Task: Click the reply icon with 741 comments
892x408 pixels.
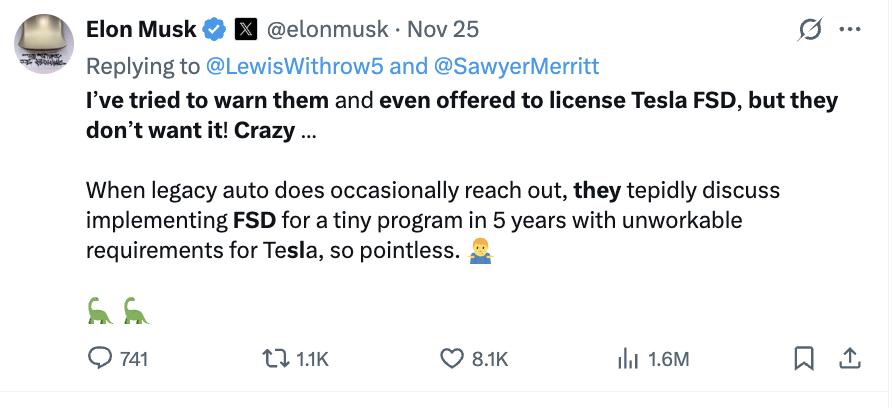Action: (100, 358)
